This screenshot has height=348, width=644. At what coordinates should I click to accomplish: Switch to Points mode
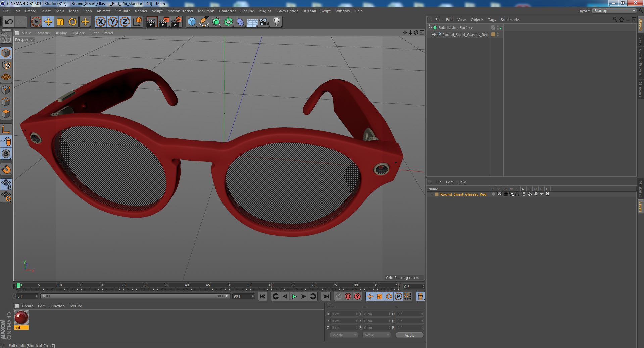tap(6, 90)
